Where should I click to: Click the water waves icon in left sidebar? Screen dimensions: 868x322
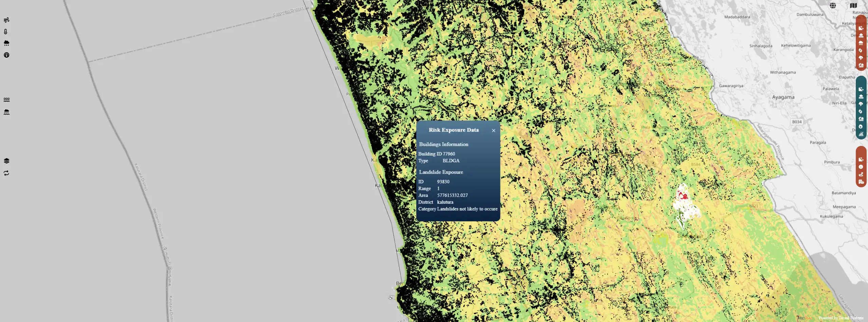tap(6, 100)
